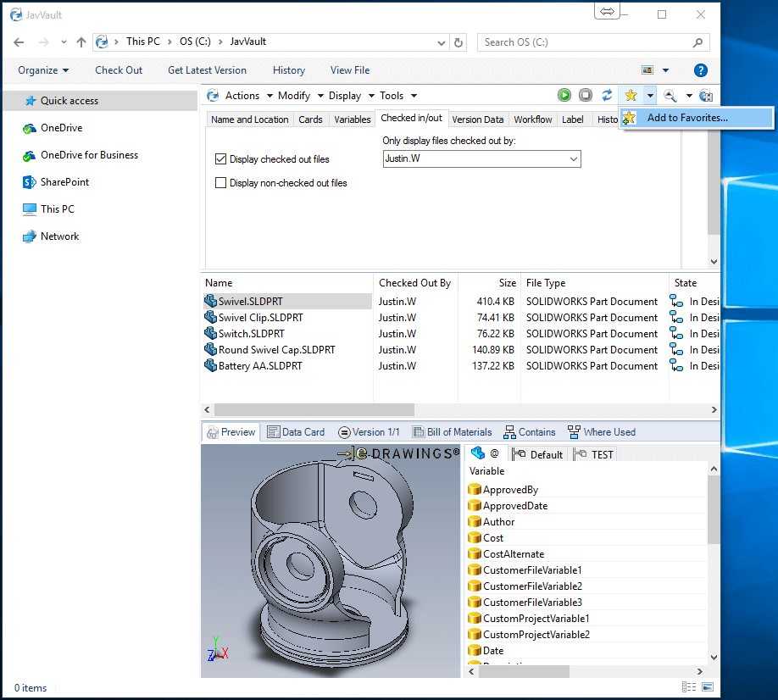Select the TEST configuration tab
The height and width of the screenshot is (700, 778).
[x=594, y=454]
